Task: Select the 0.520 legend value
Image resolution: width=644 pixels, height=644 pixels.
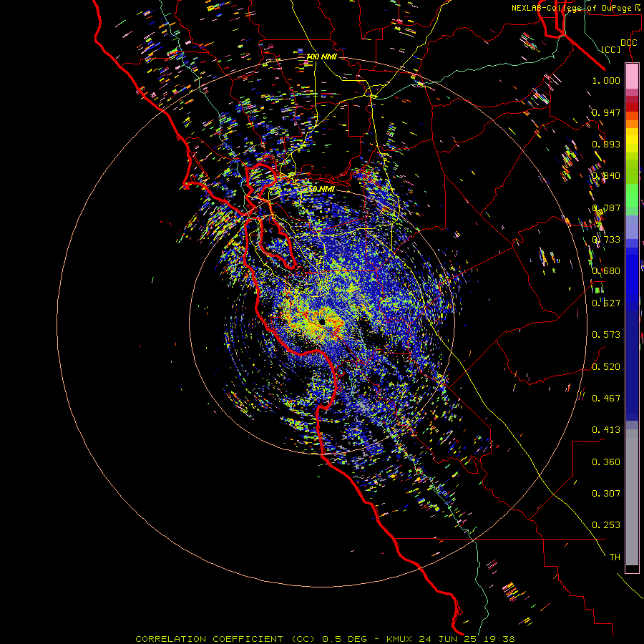Action: click(606, 367)
